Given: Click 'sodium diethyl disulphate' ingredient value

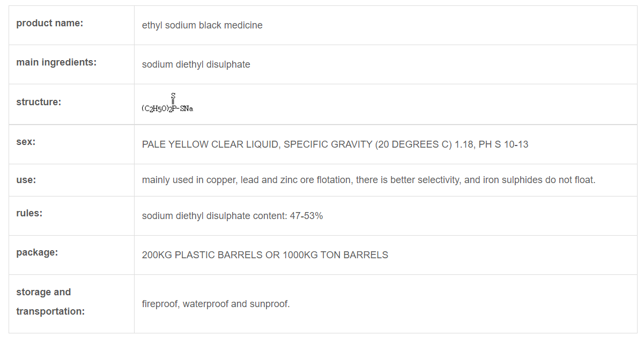Looking at the screenshot, I should (x=196, y=64).
